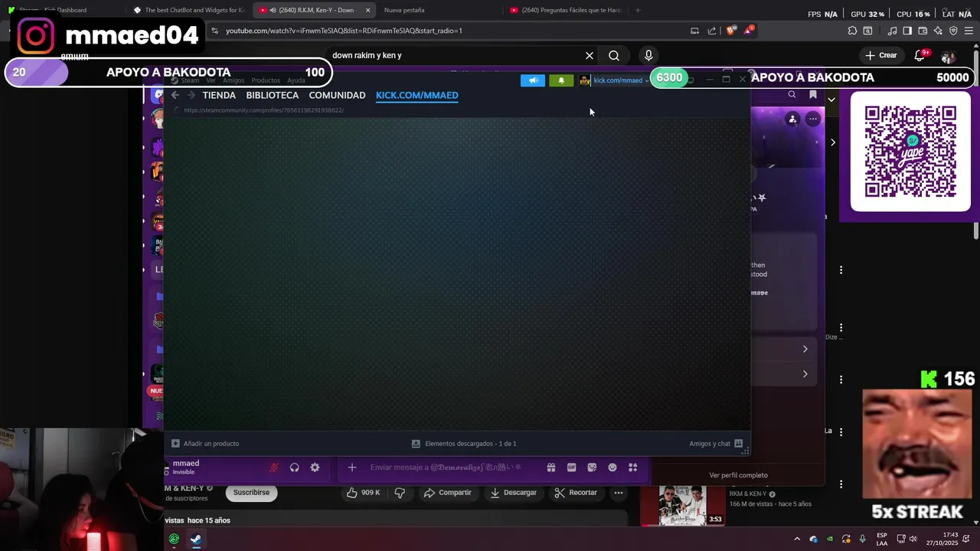
Task: Open Discord apps launcher icon
Action: coord(633,468)
